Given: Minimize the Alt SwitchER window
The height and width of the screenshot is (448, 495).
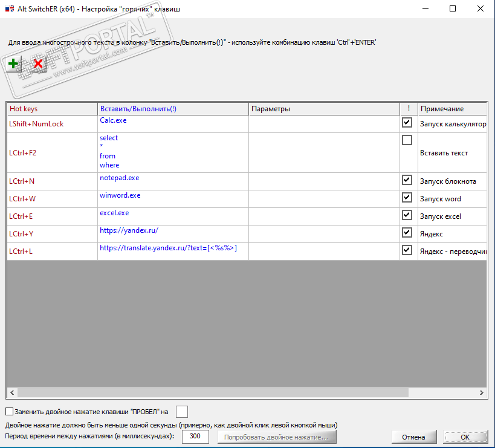Looking at the screenshot, I should pos(425,8).
